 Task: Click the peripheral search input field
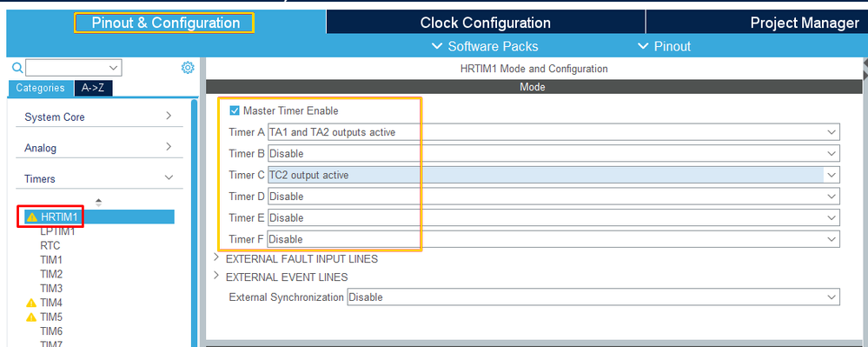pos(74,68)
